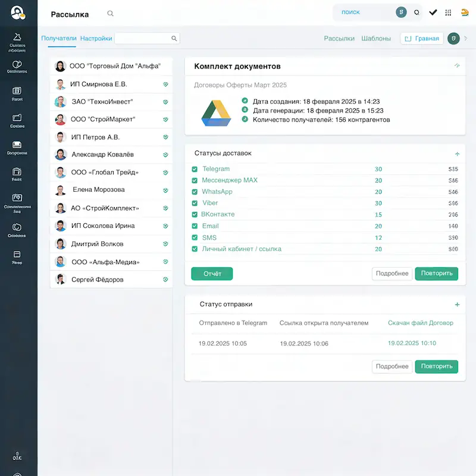The image size is (476, 476).
Task: Click Подробнее under Статусы доставок
Action: [392, 274]
